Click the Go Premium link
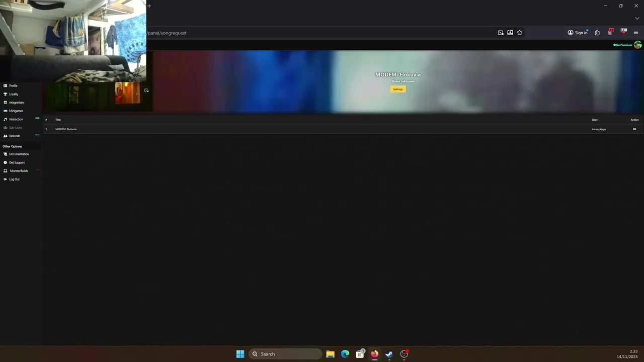Viewport: 644px width, 362px height. coord(622,45)
